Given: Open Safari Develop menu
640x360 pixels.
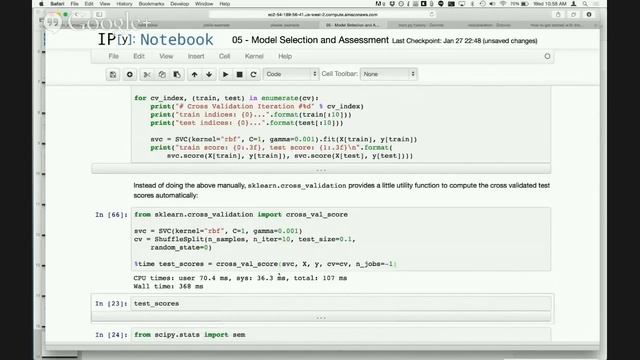Looking at the screenshot, I should (180, 4).
